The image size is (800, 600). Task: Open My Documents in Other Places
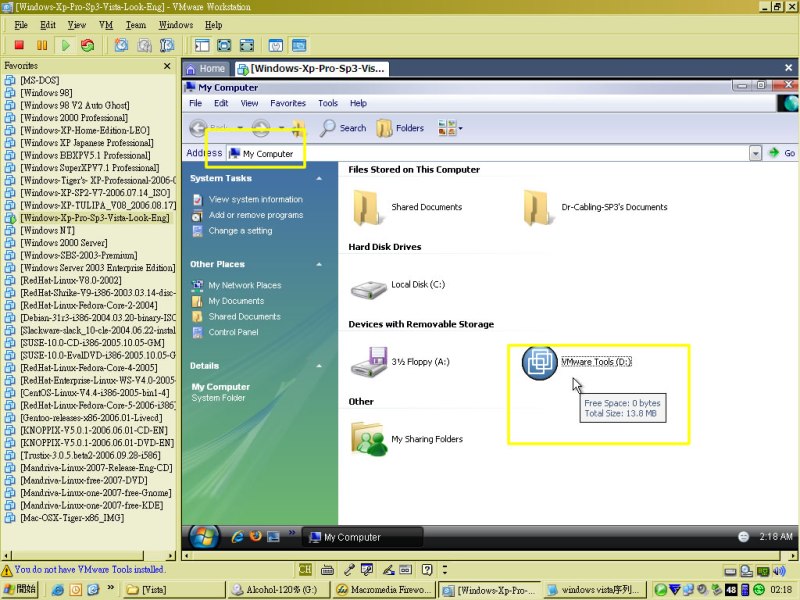coord(236,301)
